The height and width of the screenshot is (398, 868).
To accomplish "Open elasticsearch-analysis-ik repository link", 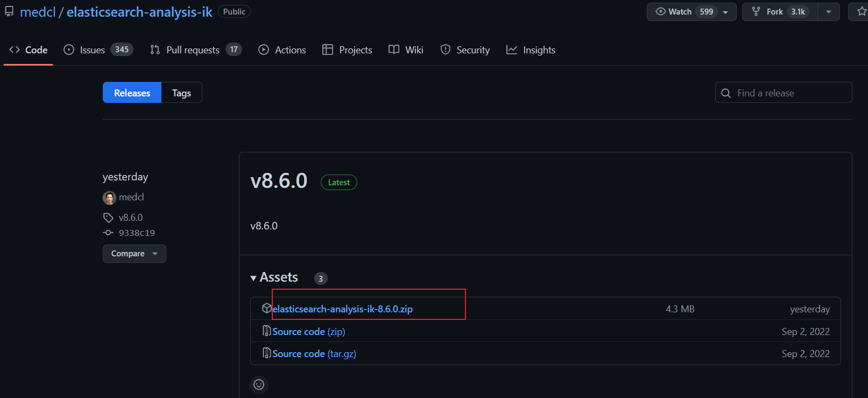I will [139, 12].
